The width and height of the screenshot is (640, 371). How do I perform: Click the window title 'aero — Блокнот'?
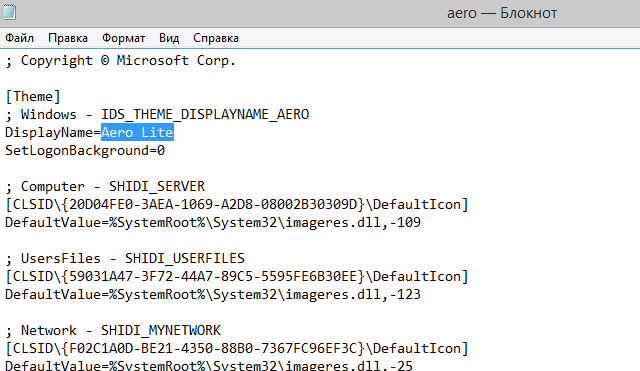[502, 13]
